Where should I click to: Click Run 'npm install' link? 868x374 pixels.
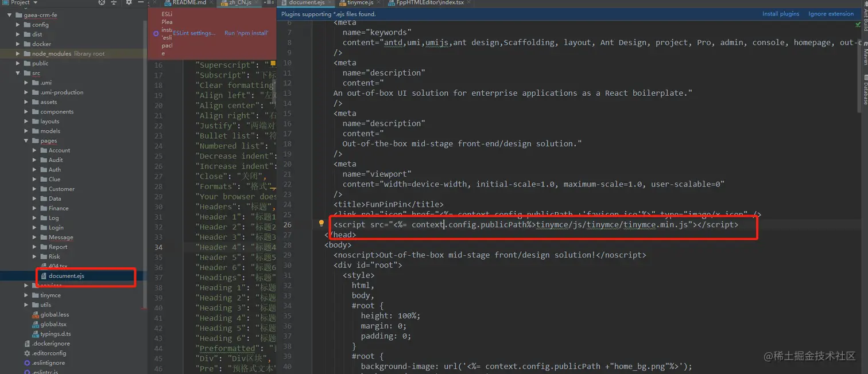(246, 33)
